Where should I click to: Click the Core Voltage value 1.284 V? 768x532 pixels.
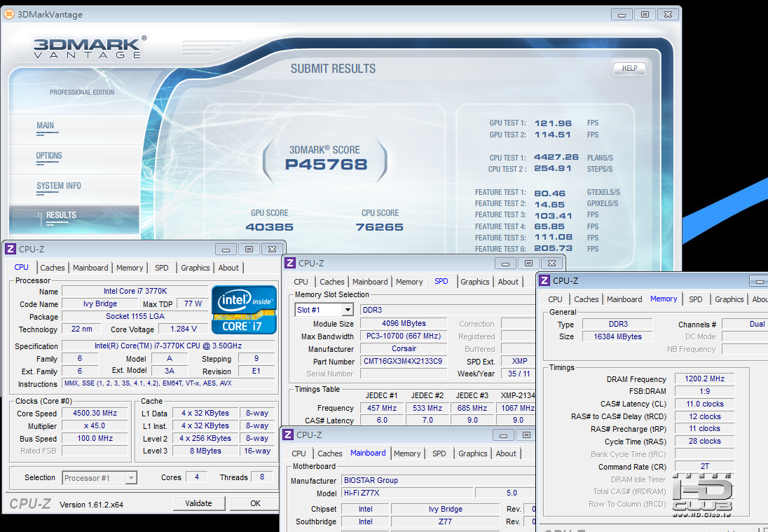(184, 329)
